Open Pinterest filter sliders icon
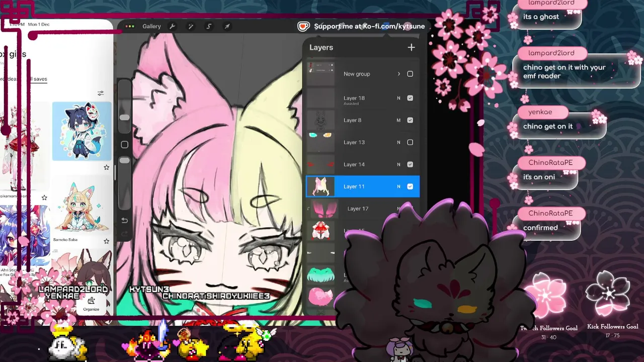Viewport: 644px width, 362px height. [101, 93]
